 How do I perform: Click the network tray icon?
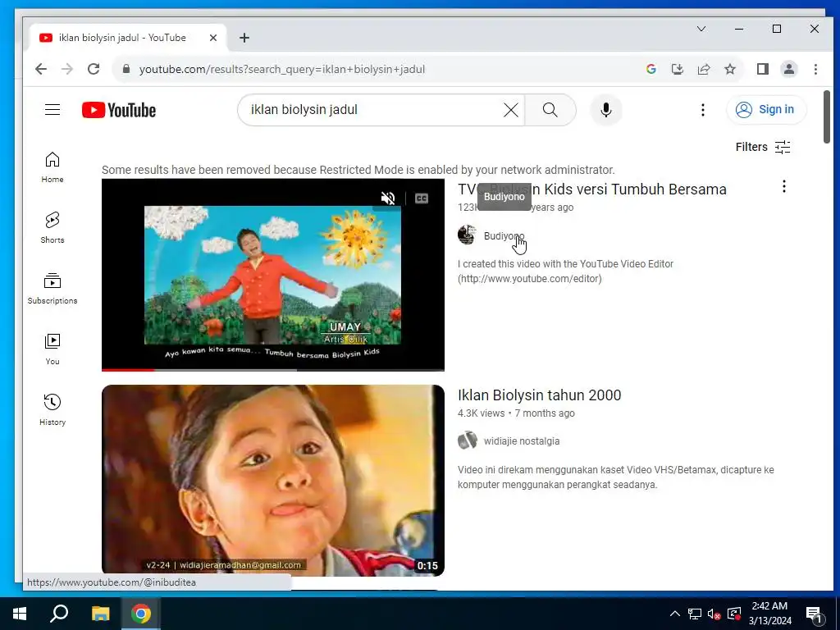pos(694,614)
